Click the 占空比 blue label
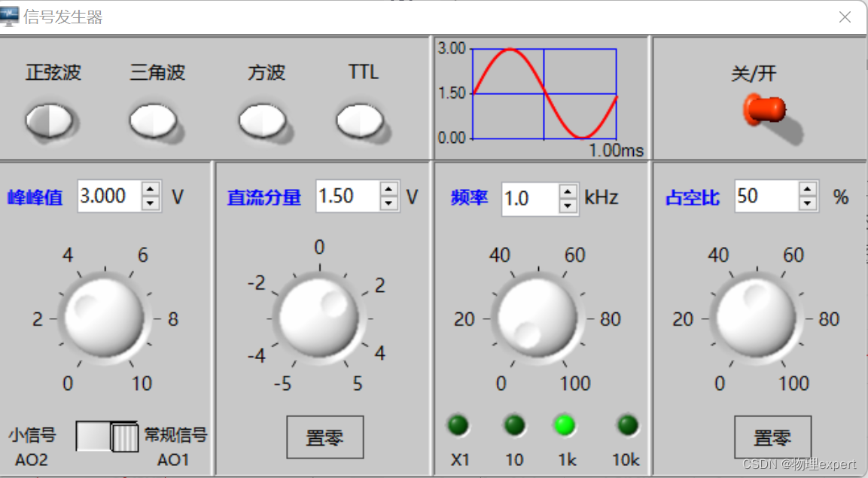868x478 pixels. 693,197
